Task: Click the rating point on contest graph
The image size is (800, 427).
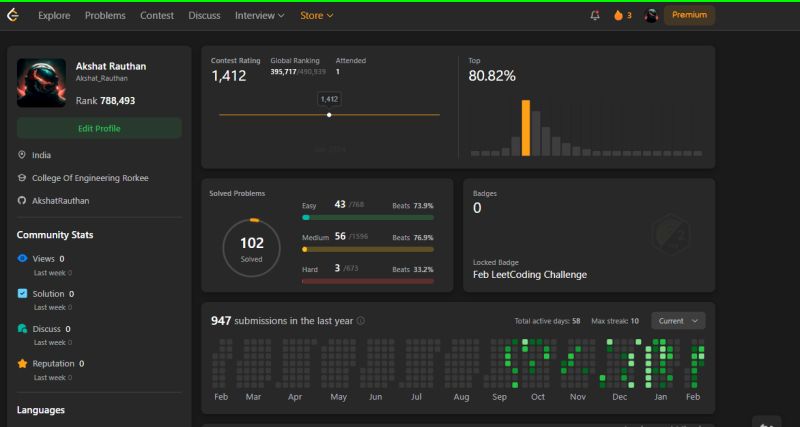Action: [x=329, y=115]
